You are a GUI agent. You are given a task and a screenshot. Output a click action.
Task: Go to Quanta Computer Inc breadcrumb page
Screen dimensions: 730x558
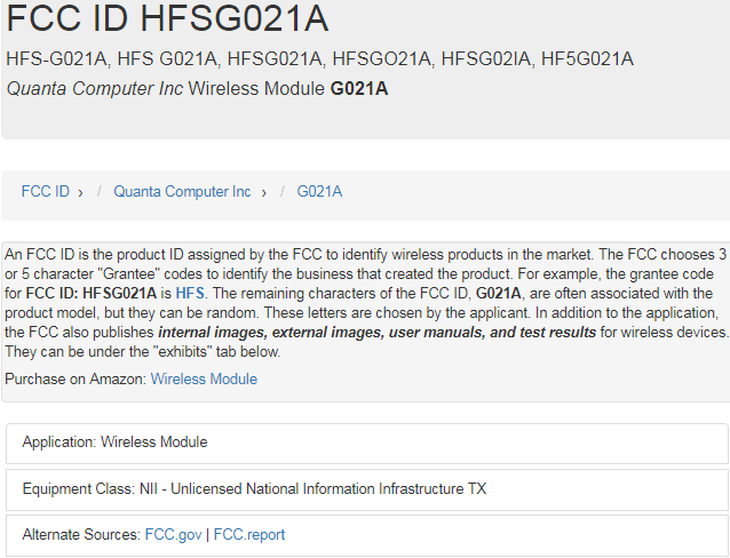(x=182, y=192)
